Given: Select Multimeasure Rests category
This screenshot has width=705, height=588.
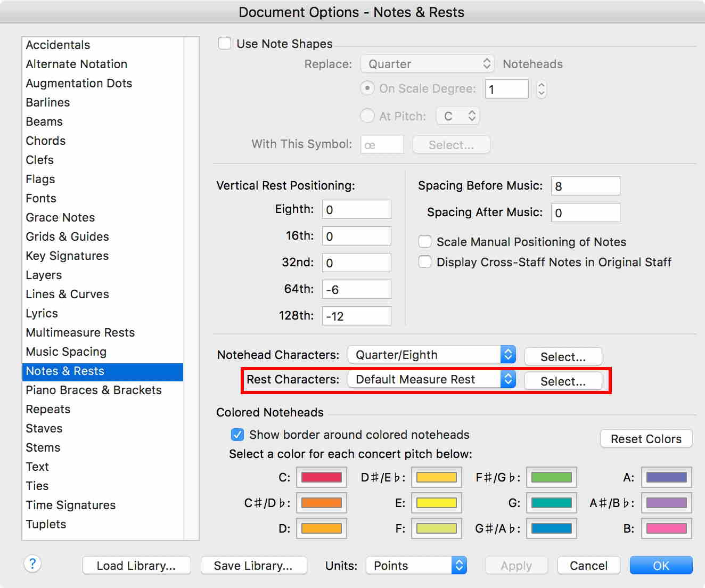Looking at the screenshot, I should click(103, 332).
